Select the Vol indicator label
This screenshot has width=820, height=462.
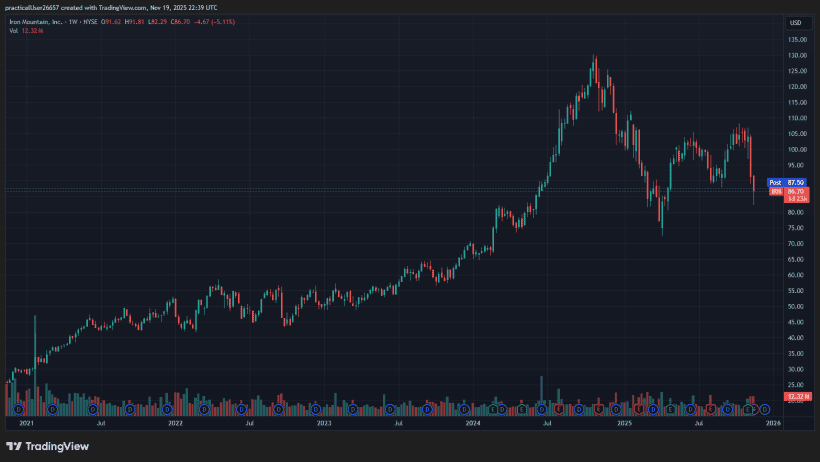[x=14, y=31]
